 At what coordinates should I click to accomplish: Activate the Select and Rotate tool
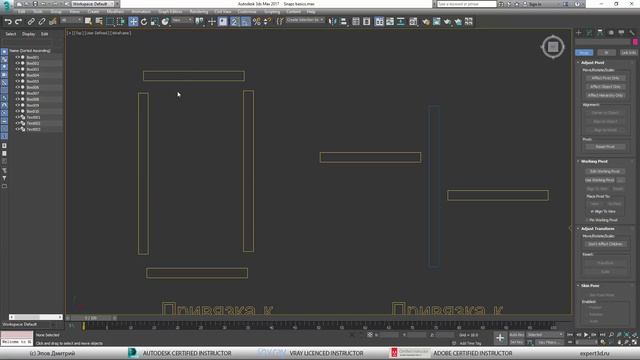tap(144, 22)
